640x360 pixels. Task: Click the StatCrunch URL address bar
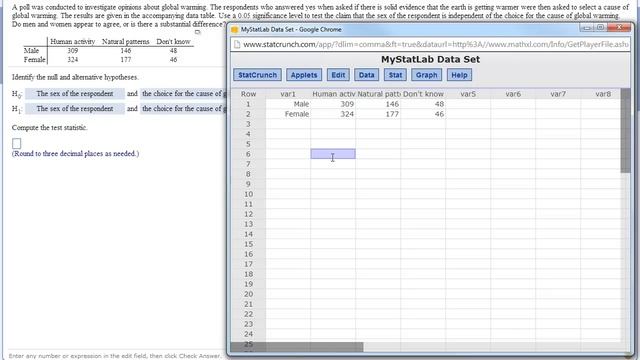(435, 44)
